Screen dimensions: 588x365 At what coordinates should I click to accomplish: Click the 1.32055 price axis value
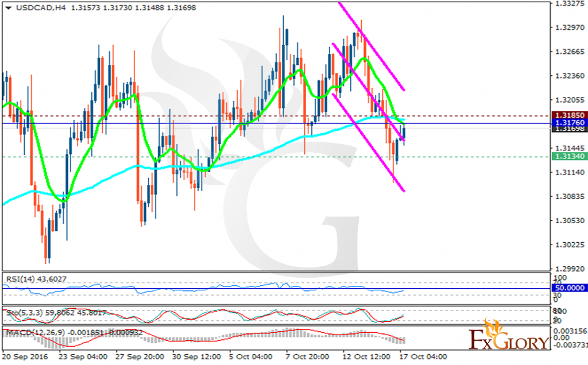coord(570,100)
